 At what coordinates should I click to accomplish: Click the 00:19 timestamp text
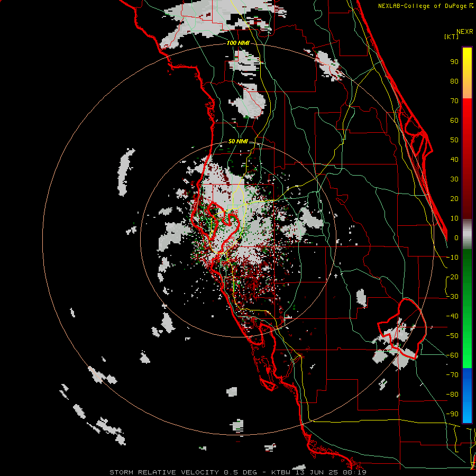(354, 472)
